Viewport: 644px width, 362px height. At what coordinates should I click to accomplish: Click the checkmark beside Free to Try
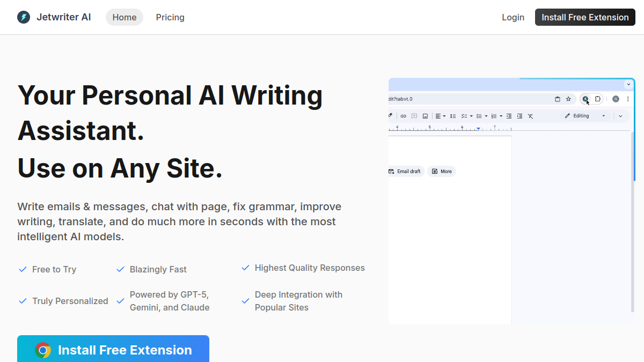[x=23, y=269]
